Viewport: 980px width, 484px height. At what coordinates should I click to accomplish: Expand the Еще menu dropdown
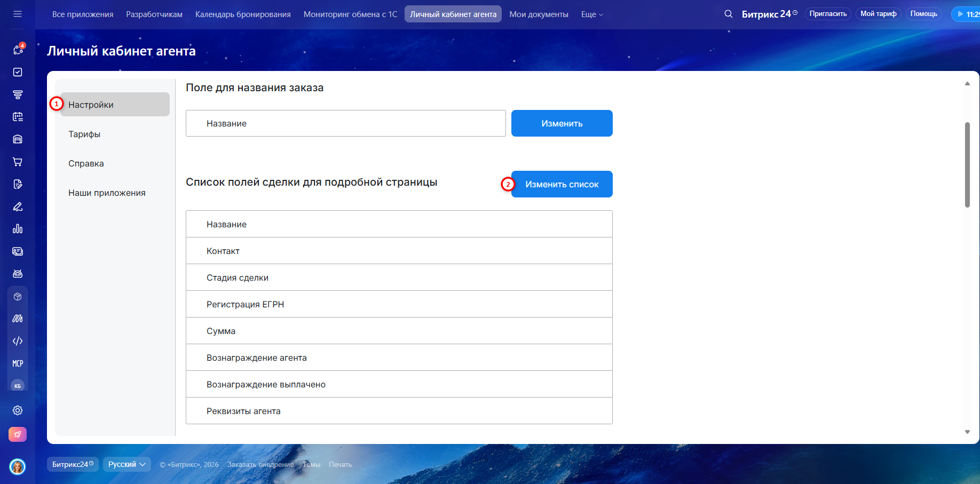pos(592,14)
